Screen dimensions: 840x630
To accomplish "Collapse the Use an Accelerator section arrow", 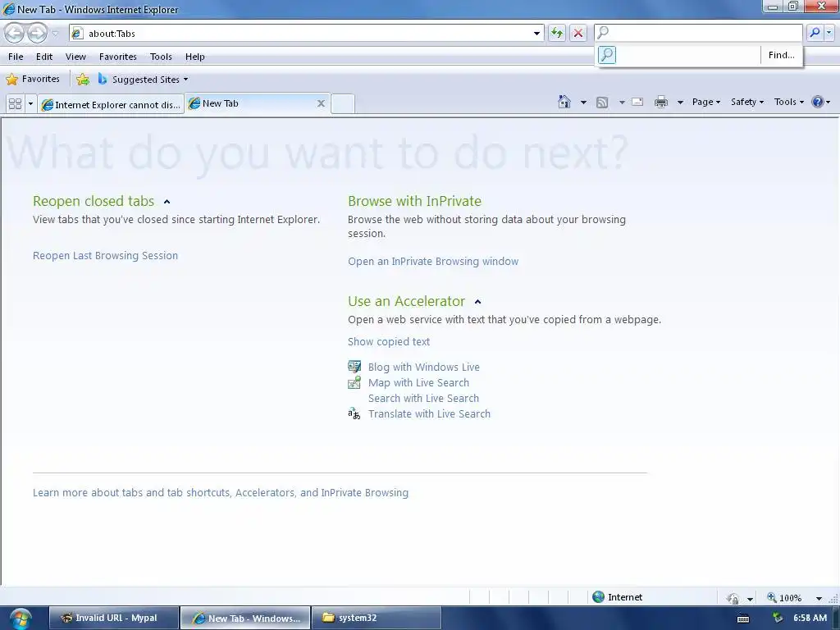I will point(478,302).
